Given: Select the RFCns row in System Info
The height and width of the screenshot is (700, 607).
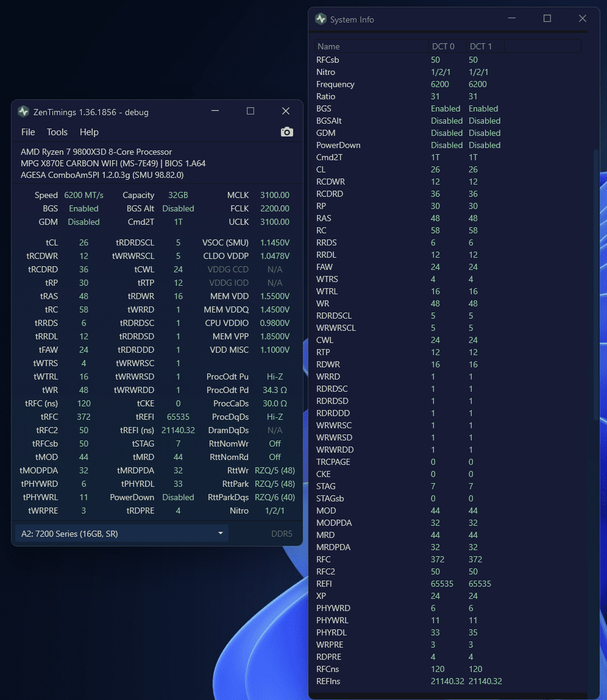Looking at the screenshot, I should (448, 669).
